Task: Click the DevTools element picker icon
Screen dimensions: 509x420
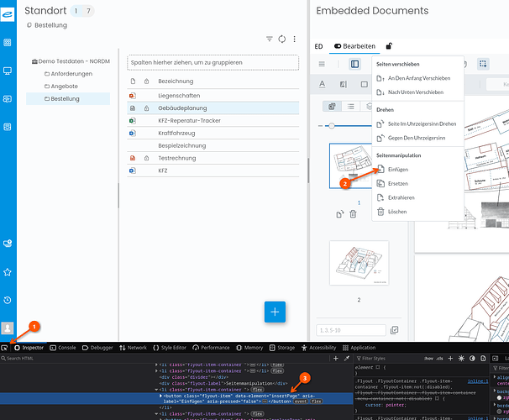Action: click(x=4, y=348)
